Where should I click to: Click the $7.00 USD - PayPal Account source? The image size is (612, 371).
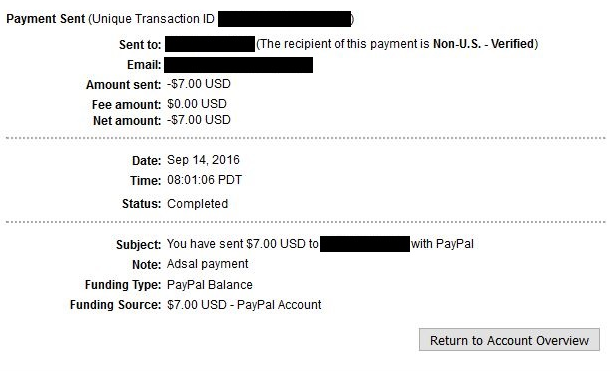tap(244, 305)
